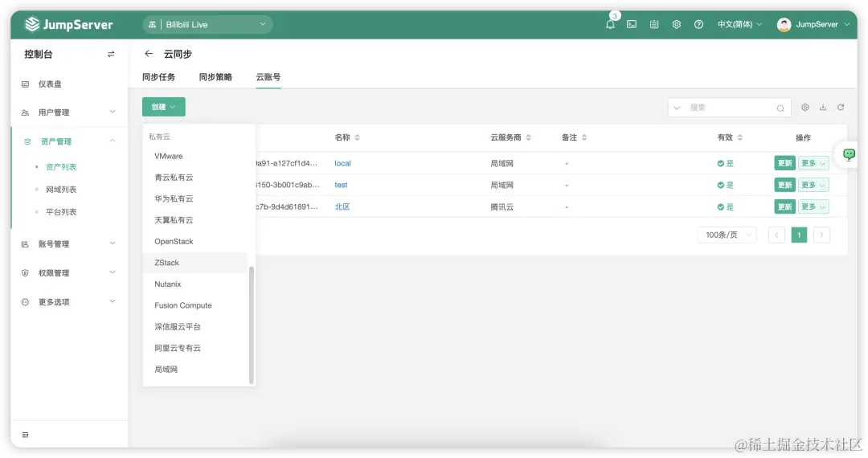Image resolution: width=868 pixels, height=458 pixels.
Task: Open the 创建 dropdown button
Action: click(x=164, y=107)
